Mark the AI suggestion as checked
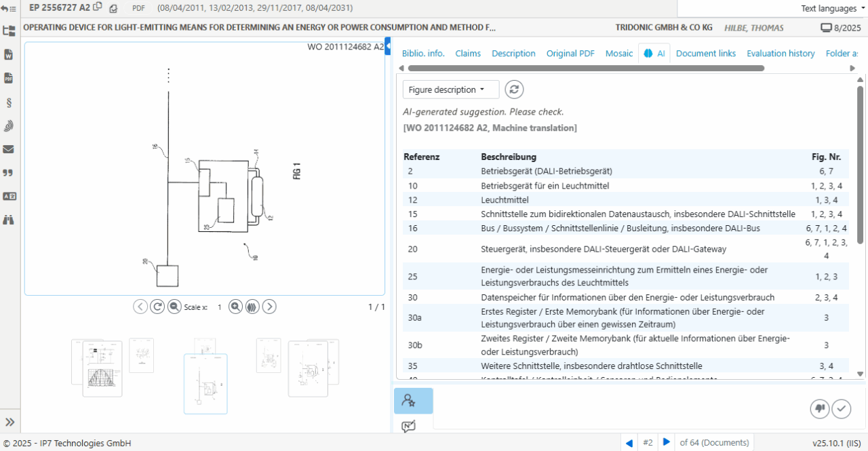Image resolution: width=868 pixels, height=451 pixels. 842,409
